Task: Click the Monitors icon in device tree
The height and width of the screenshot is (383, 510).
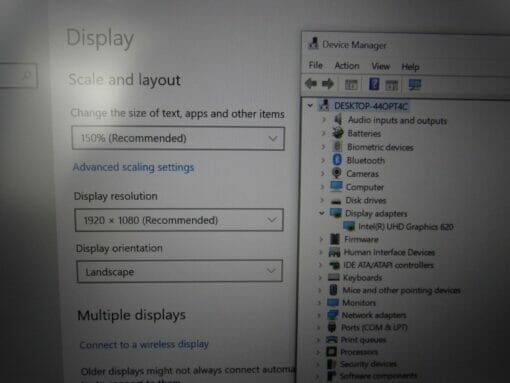Action: tap(333, 302)
